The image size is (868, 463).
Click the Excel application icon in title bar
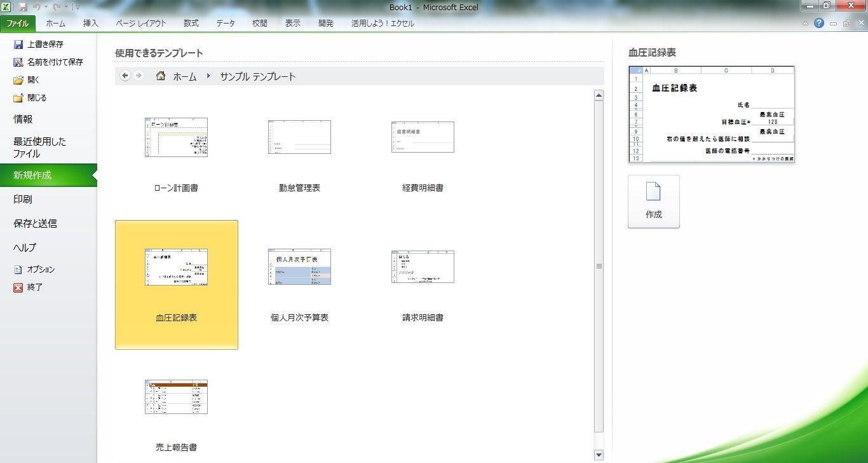pyautogui.click(x=6, y=7)
